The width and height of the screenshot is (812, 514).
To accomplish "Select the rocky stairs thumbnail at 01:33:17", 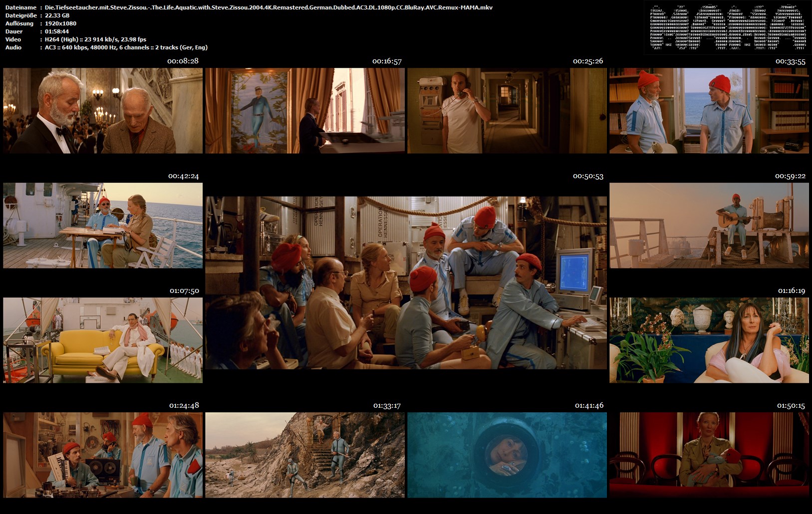I will click(x=305, y=455).
